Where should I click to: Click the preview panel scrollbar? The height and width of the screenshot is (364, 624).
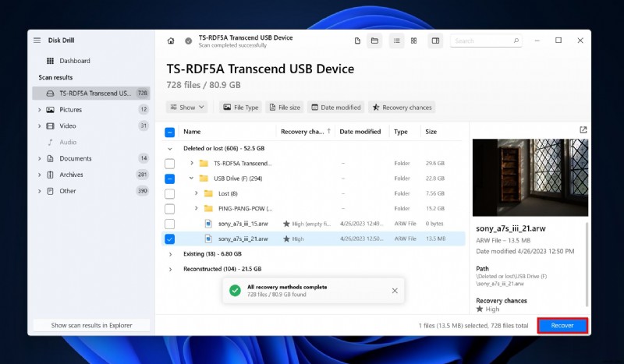pyautogui.click(x=587, y=264)
